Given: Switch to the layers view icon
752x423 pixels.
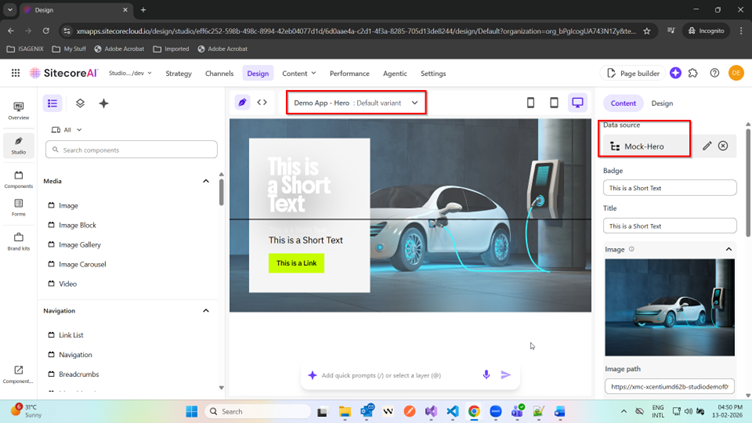Looking at the screenshot, I should (80, 103).
